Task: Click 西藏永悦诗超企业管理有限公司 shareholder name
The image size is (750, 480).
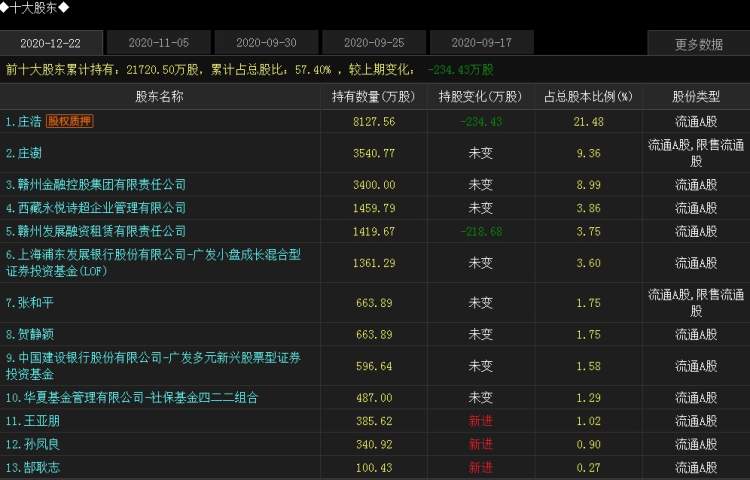Action: pyautogui.click(x=95, y=208)
